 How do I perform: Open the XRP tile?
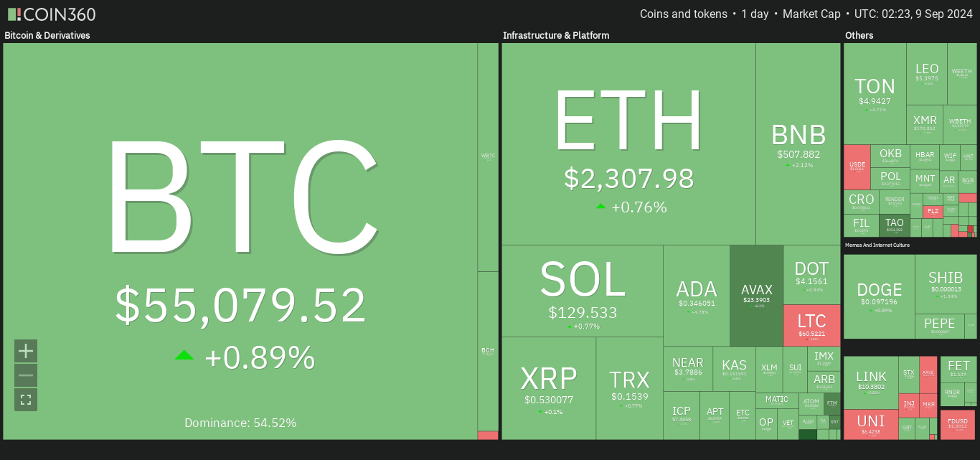549,388
